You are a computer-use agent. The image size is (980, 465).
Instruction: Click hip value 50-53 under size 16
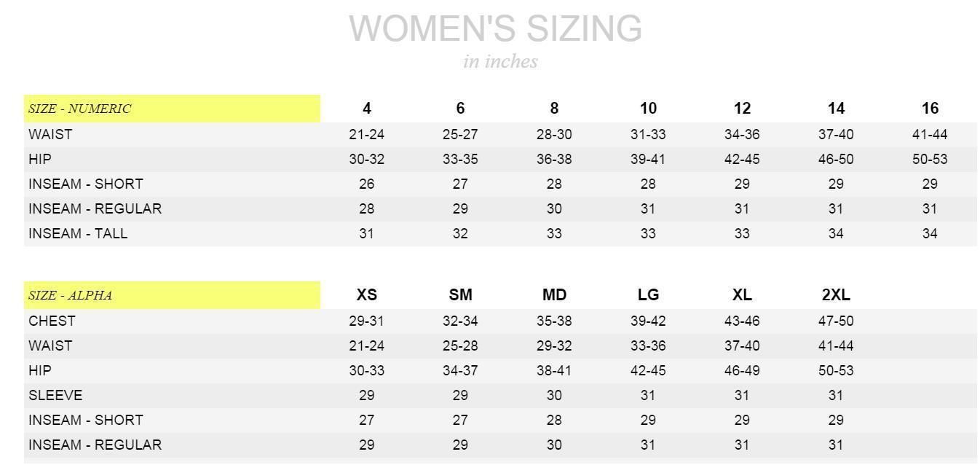click(x=930, y=160)
